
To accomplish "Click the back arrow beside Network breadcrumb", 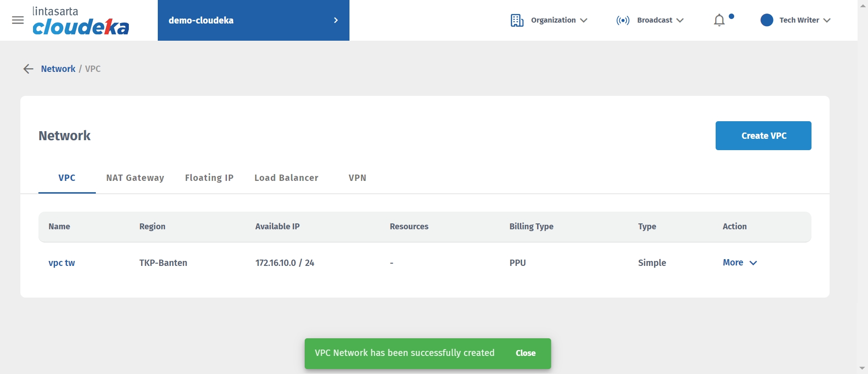I will click(x=28, y=69).
